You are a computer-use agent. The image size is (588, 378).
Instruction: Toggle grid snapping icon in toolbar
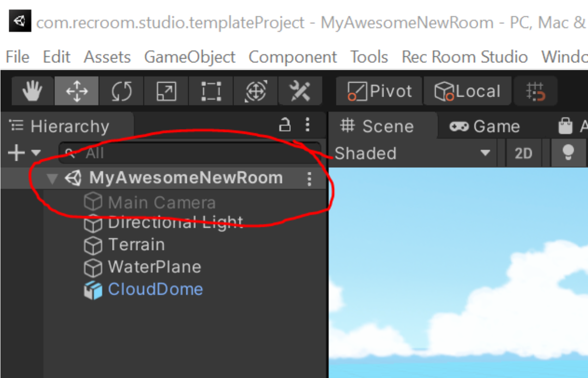click(x=536, y=91)
